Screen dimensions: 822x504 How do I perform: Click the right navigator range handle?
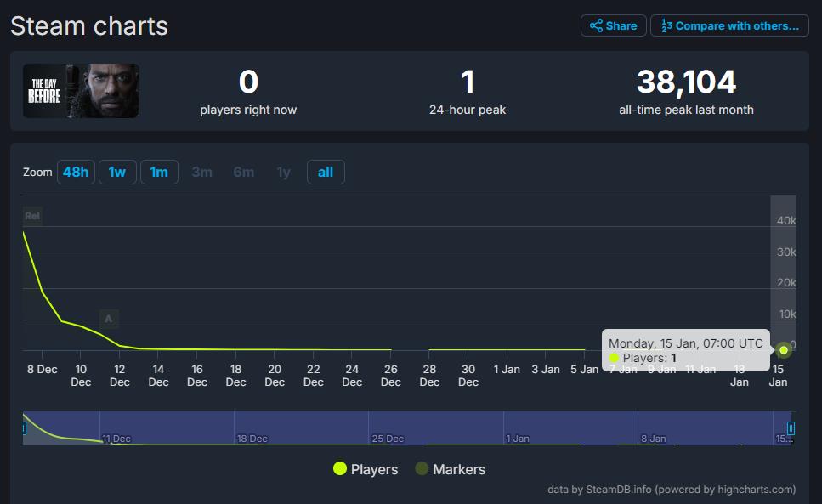(x=791, y=428)
